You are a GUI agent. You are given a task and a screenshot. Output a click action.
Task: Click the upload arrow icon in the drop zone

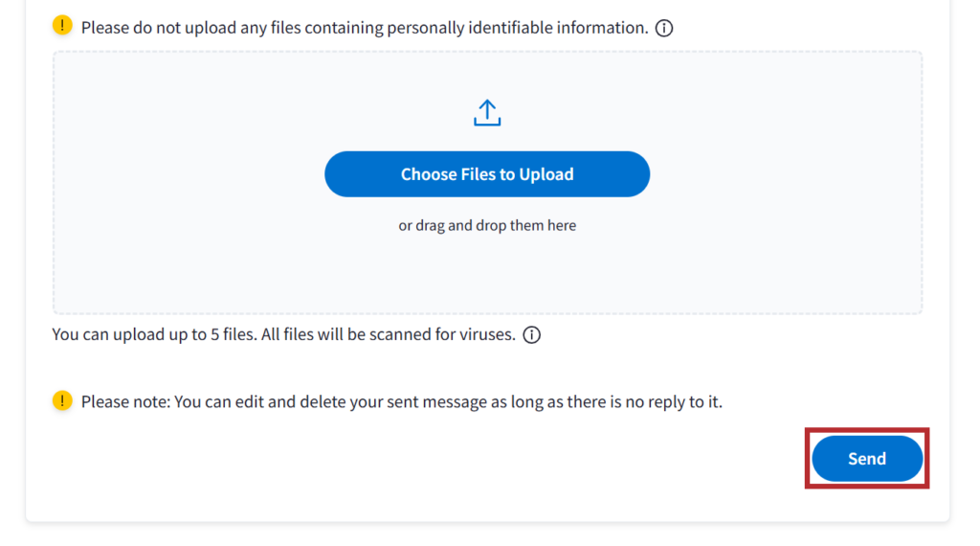pyautogui.click(x=487, y=113)
